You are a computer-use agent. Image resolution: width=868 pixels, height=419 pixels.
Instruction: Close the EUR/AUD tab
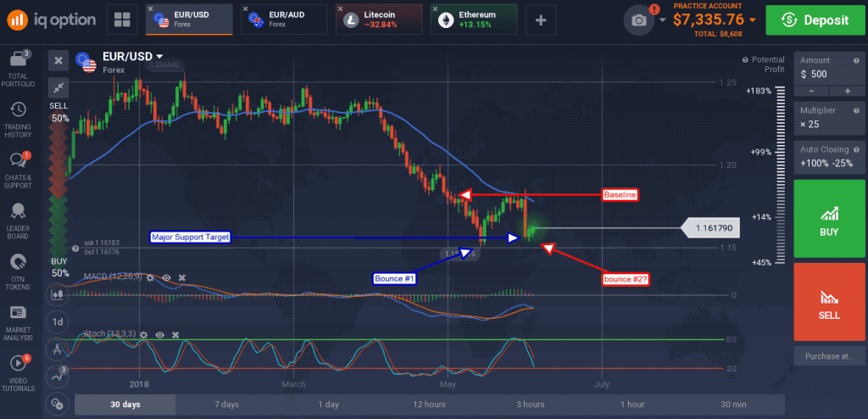(247, 9)
